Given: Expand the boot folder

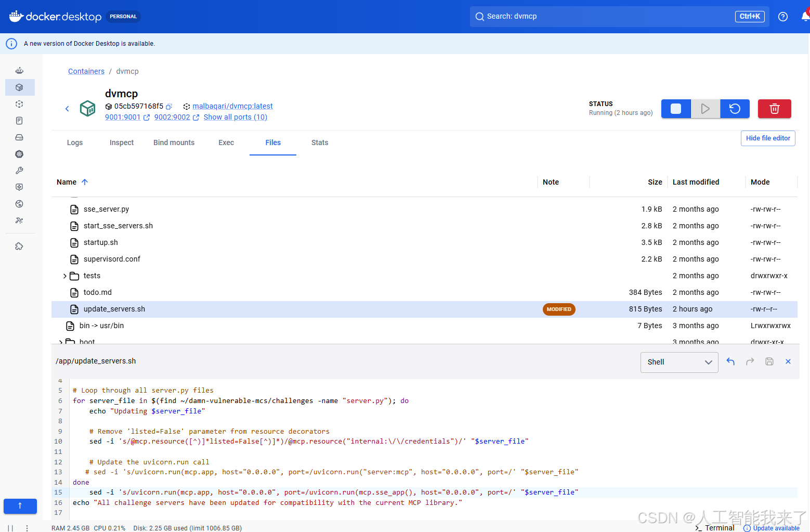Looking at the screenshot, I should pos(61,342).
